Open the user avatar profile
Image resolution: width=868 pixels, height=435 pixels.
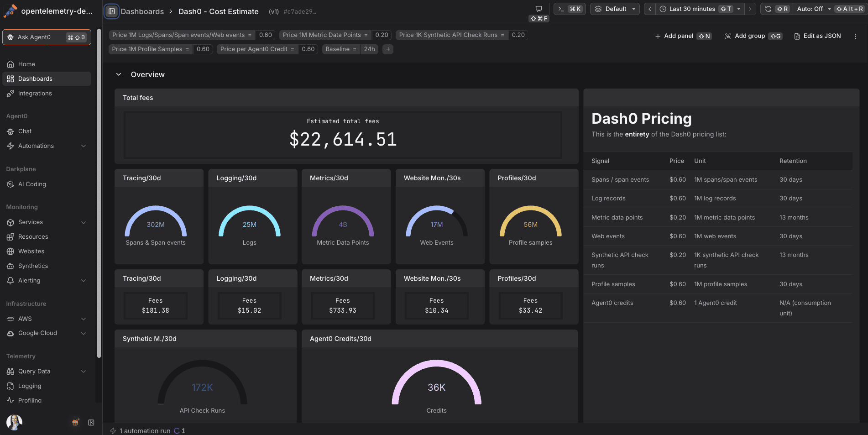(x=14, y=422)
